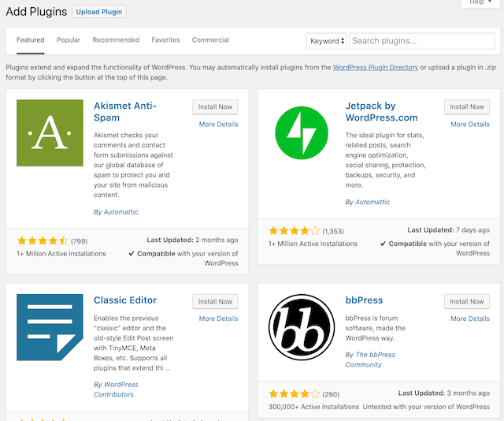View More Details for bbPress

click(470, 319)
